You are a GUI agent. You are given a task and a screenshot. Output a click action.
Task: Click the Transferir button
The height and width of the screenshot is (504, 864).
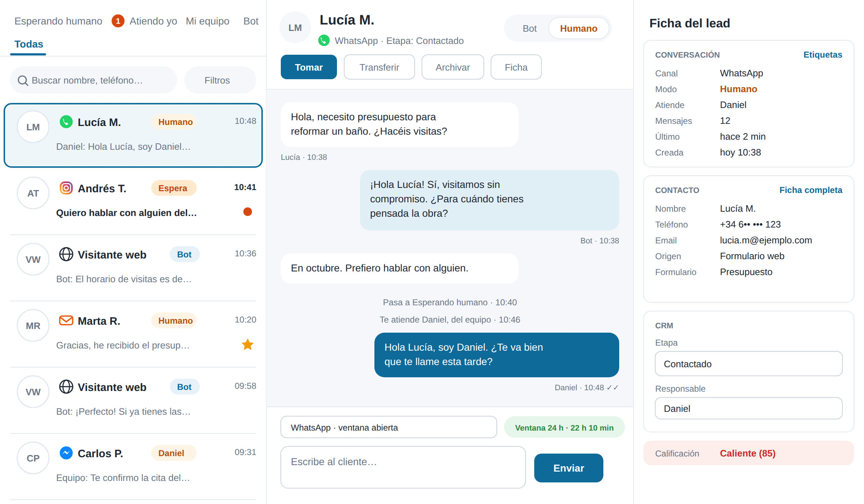[379, 67]
